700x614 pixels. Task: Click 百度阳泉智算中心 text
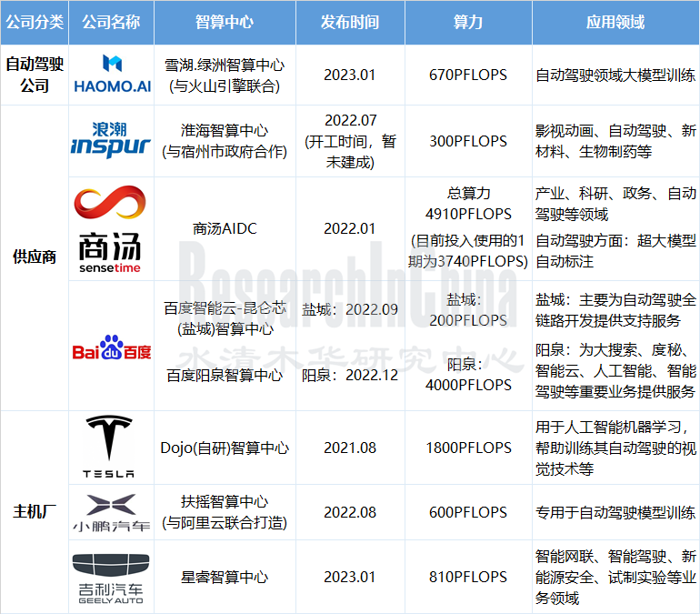pyautogui.click(x=225, y=375)
